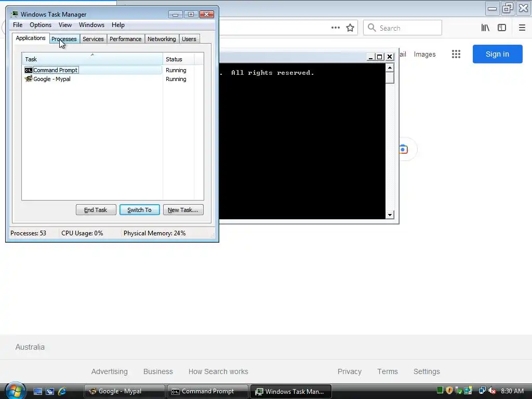Open the Networking tab

(x=162, y=39)
